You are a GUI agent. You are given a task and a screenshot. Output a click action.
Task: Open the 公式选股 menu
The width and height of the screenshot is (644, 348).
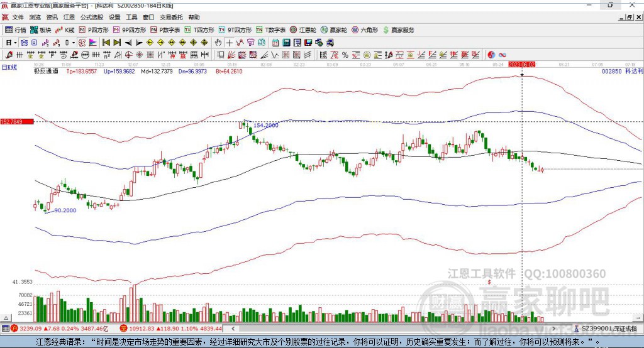pos(92,17)
